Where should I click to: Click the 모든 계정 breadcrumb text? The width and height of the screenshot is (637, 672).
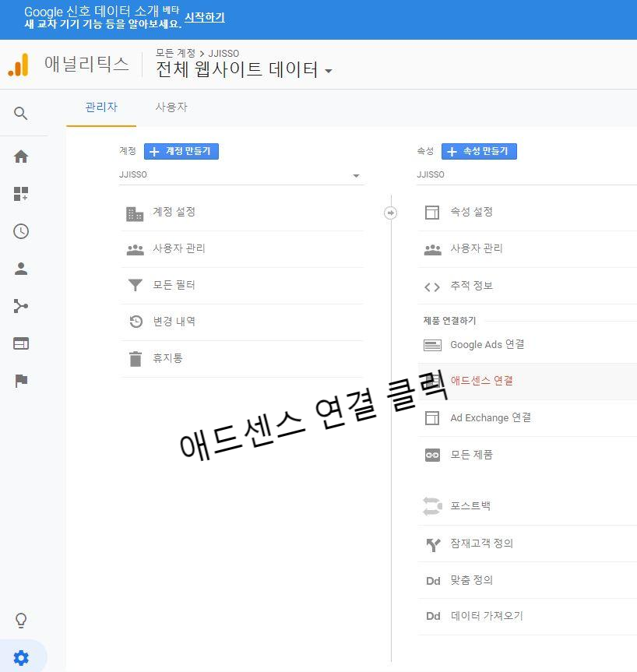coord(175,53)
